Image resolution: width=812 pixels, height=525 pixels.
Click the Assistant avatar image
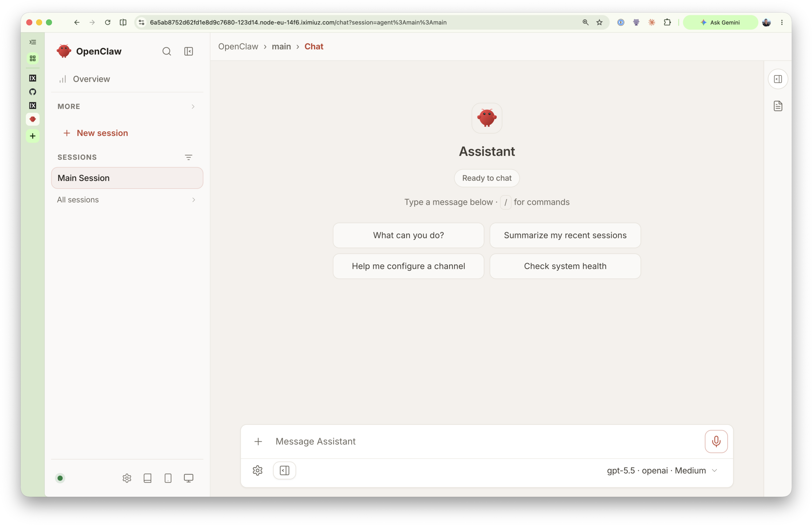tap(487, 118)
